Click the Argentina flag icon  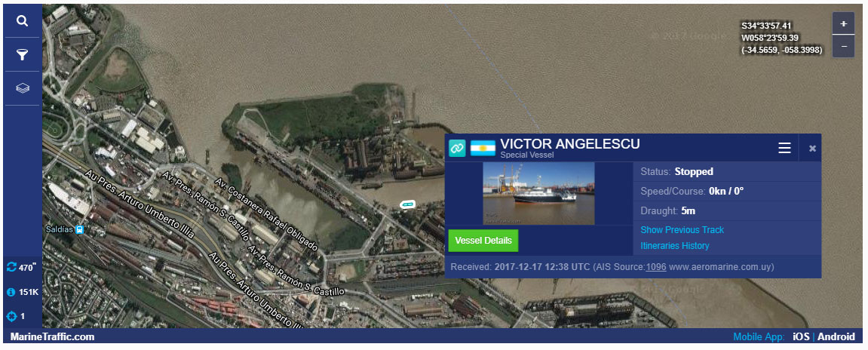(483, 148)
